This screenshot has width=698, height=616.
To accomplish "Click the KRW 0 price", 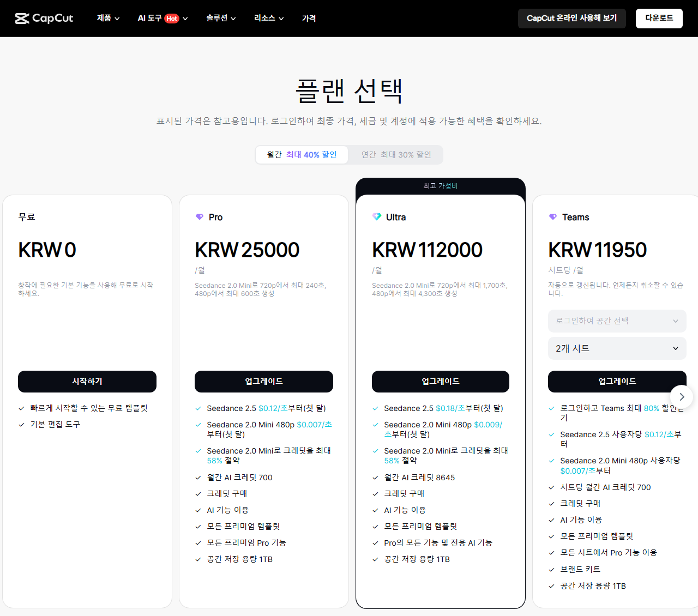I will [47, 250].
